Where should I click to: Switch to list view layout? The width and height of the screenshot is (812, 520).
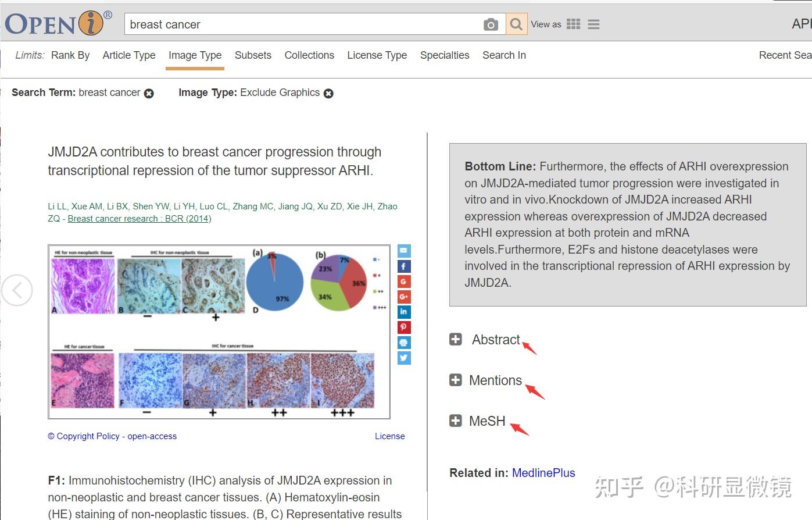[x=593, y=24]
